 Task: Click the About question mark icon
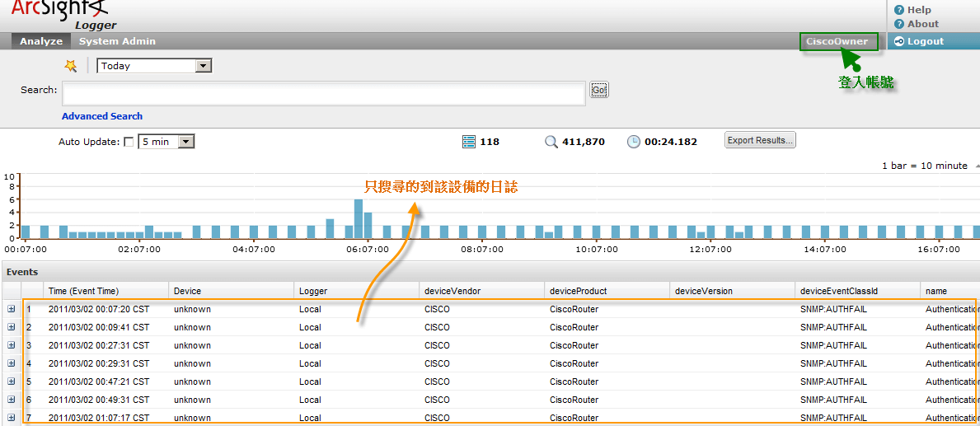pos(899,24)
